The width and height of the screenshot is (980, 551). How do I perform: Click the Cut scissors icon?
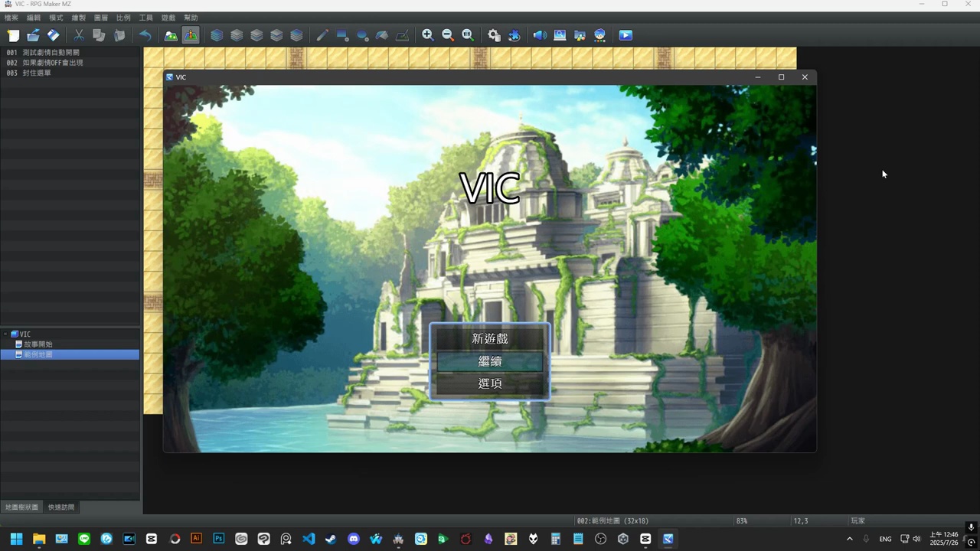click(79, 35)
